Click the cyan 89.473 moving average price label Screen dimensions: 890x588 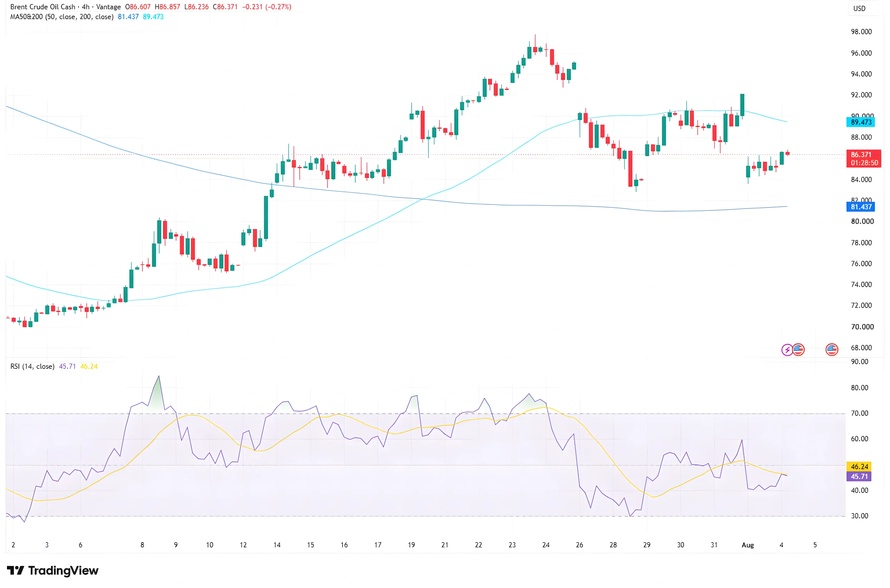click(861, 122)
